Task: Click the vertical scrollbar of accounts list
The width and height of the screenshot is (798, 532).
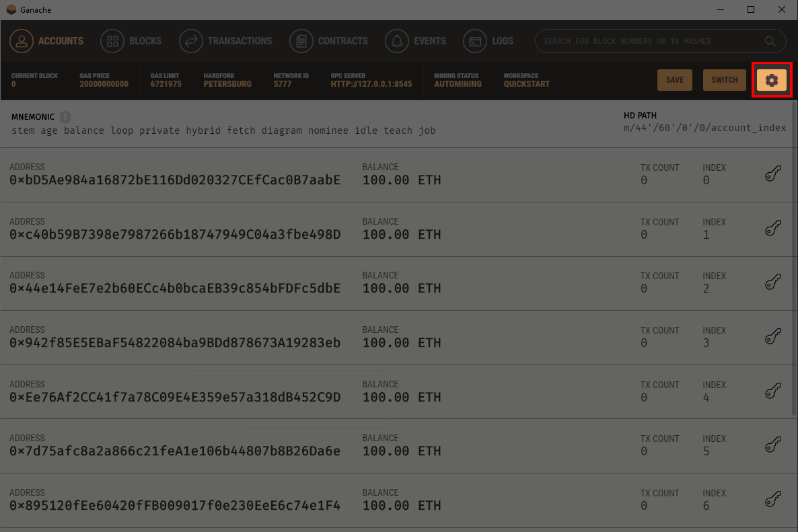Action: (795, 258)
